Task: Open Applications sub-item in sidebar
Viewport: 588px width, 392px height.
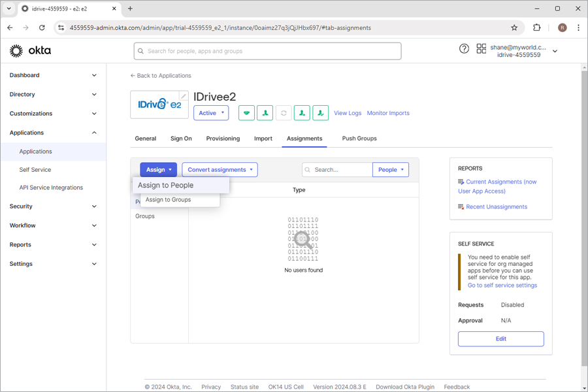Action: (54, 152)
